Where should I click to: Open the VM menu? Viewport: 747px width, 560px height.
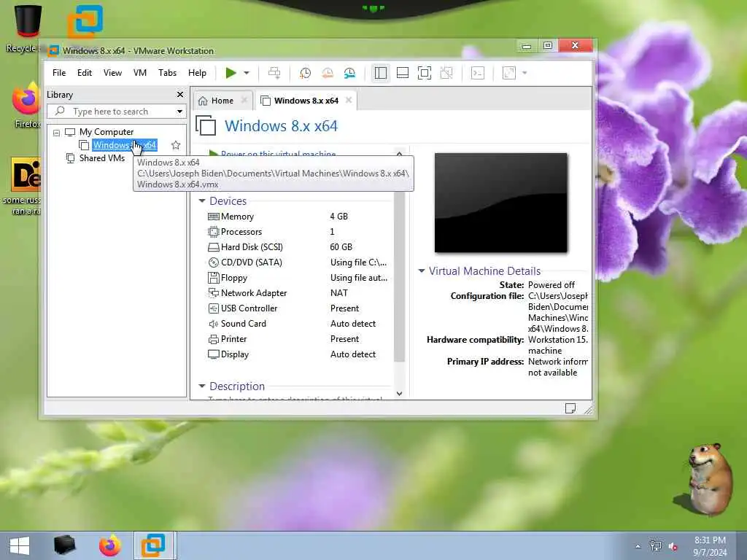coord(139,73)
